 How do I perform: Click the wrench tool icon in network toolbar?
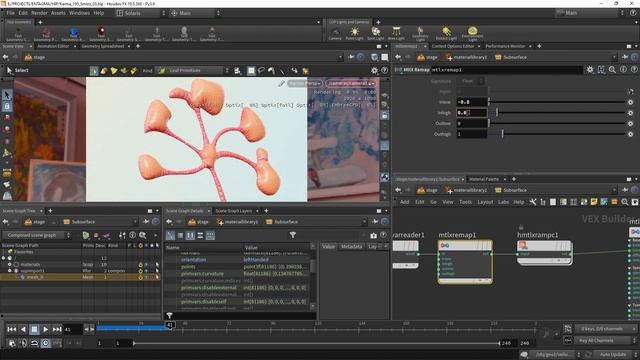533,202
